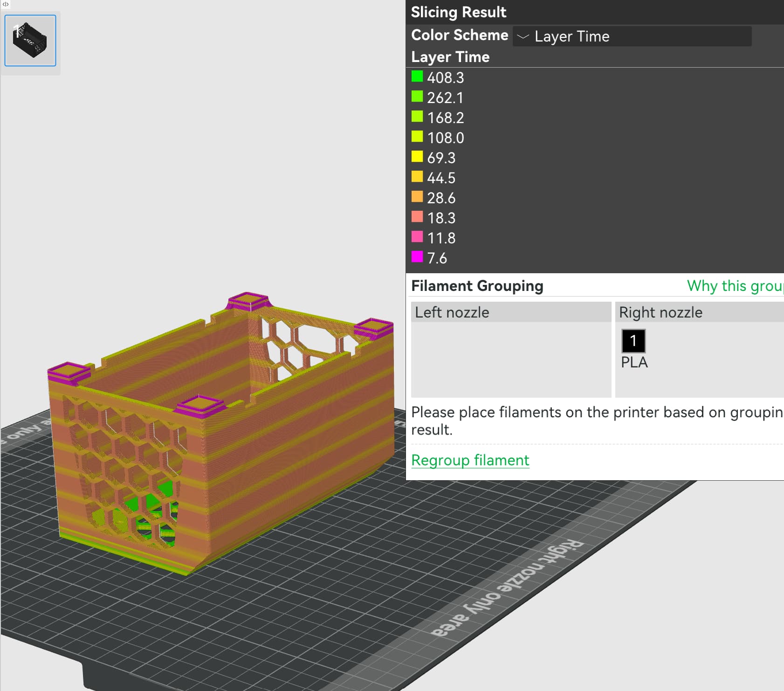Click the 44.5 layer time swatch

[x=417, y=176]
